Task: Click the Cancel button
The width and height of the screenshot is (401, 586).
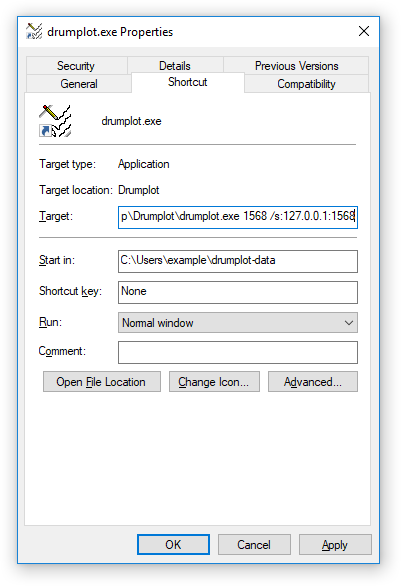Action: pyautogui.click(x=254, y=545)
